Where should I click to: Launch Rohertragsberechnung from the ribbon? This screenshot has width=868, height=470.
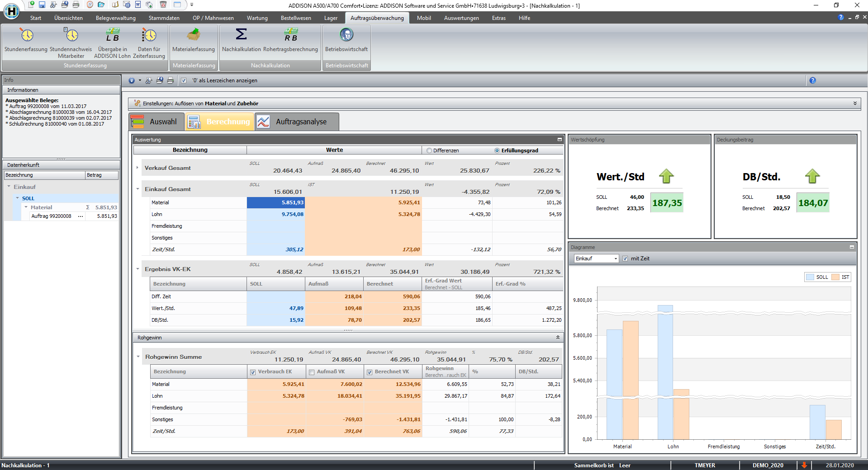[x=290, y=36]
